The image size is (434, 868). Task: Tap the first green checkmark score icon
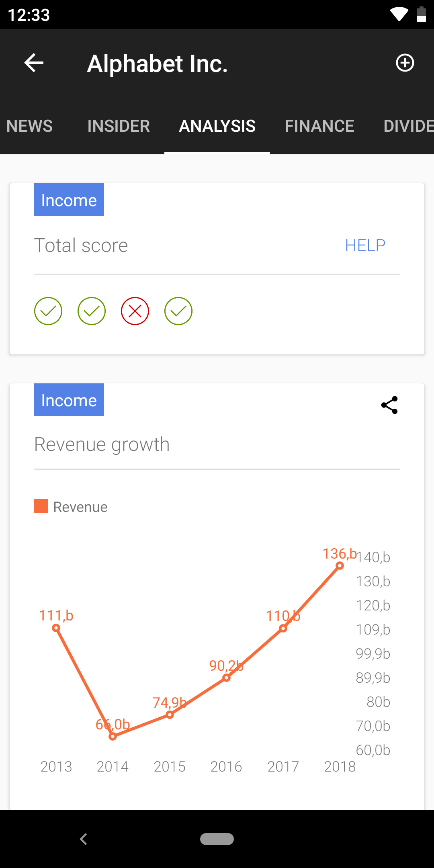coord(48,311)
